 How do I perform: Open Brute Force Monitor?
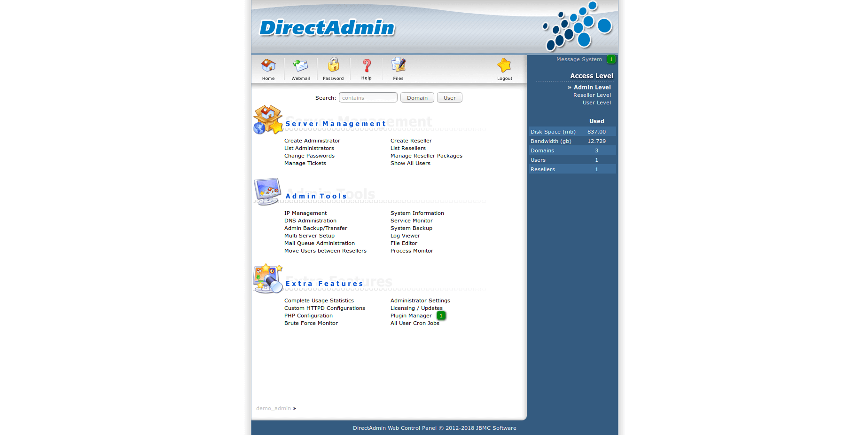click(x=311, y=323)
